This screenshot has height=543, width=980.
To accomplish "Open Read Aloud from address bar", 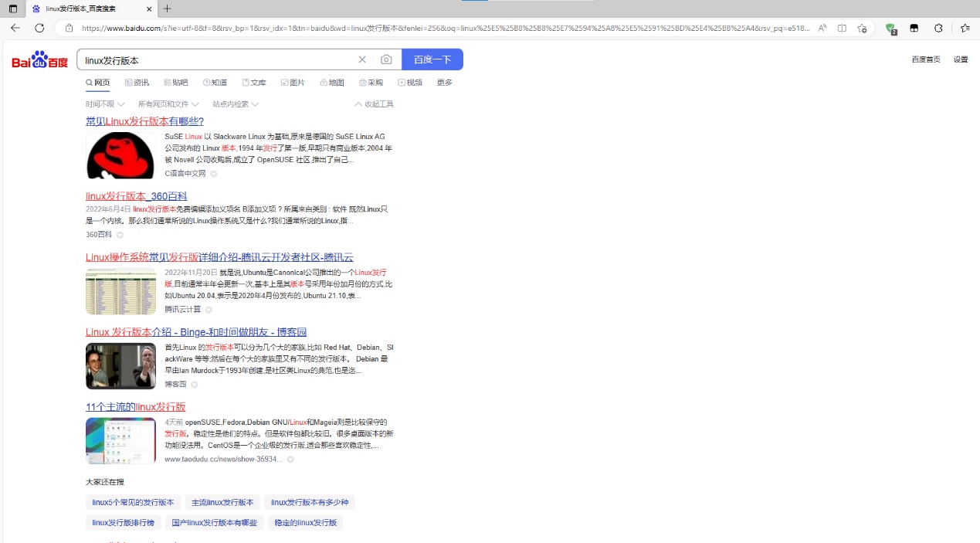I will (x=822, y=28).
